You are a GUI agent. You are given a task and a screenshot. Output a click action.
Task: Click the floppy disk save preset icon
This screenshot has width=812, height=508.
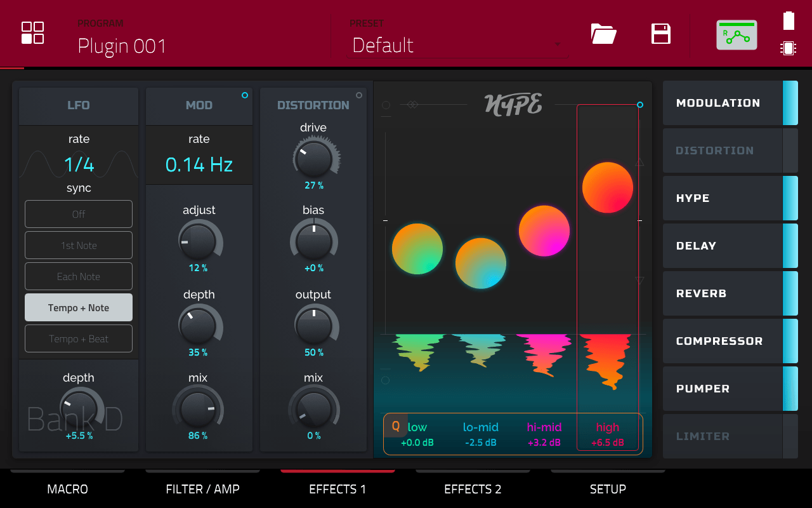pos(661,34)
